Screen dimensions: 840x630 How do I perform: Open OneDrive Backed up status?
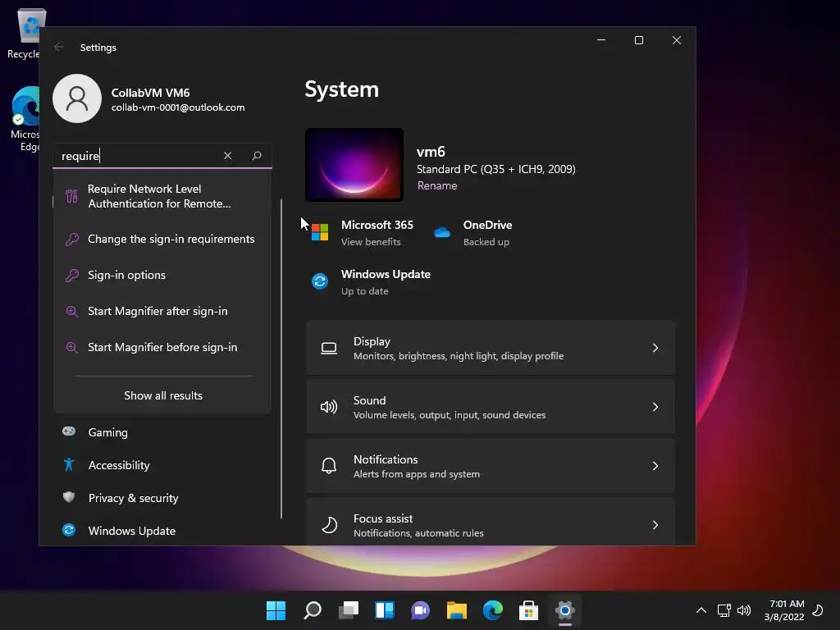pyautogui.click(x=486, y=242)
